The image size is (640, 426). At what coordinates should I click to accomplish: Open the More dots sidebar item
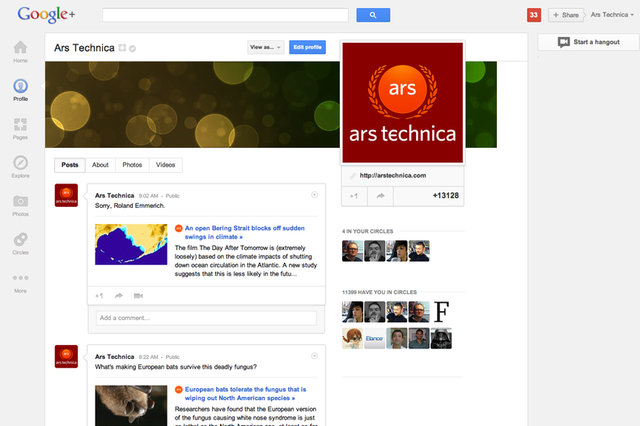point(20,278)
